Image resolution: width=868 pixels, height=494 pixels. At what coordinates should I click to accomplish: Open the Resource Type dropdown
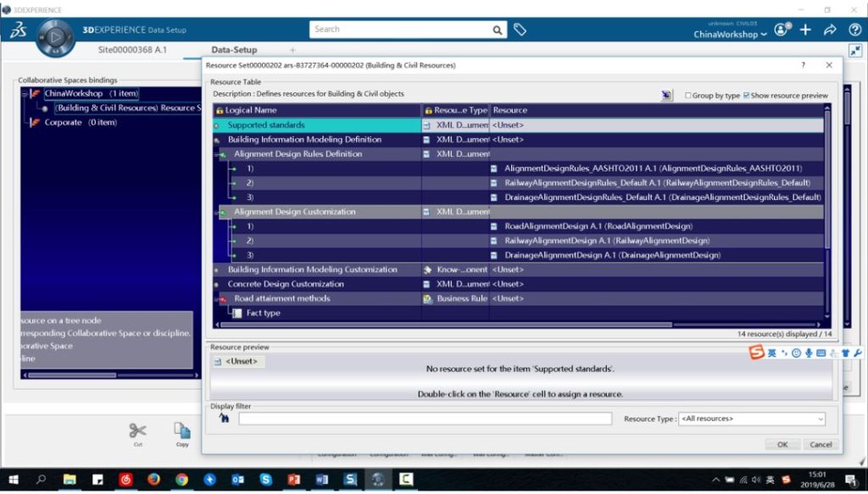751,419
